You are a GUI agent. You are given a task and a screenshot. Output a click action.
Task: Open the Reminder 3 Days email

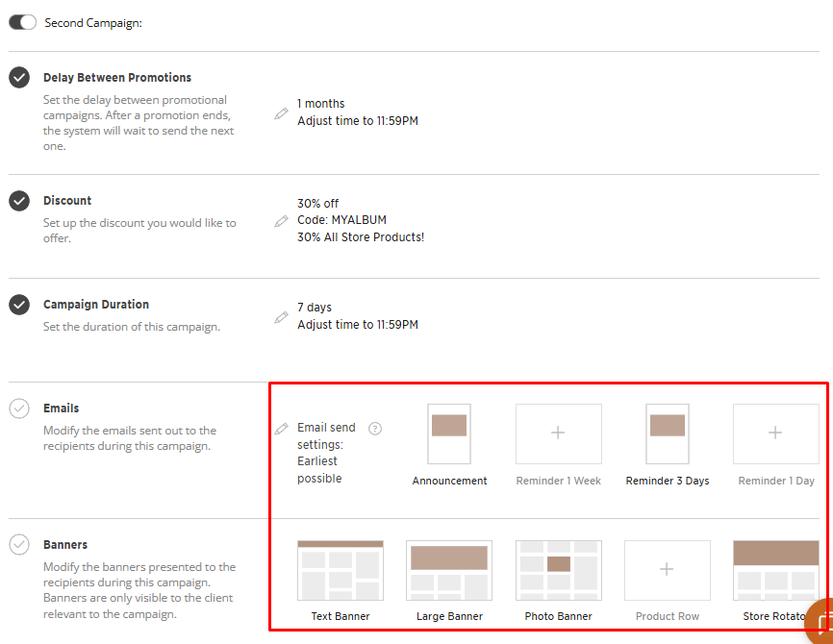667,434
